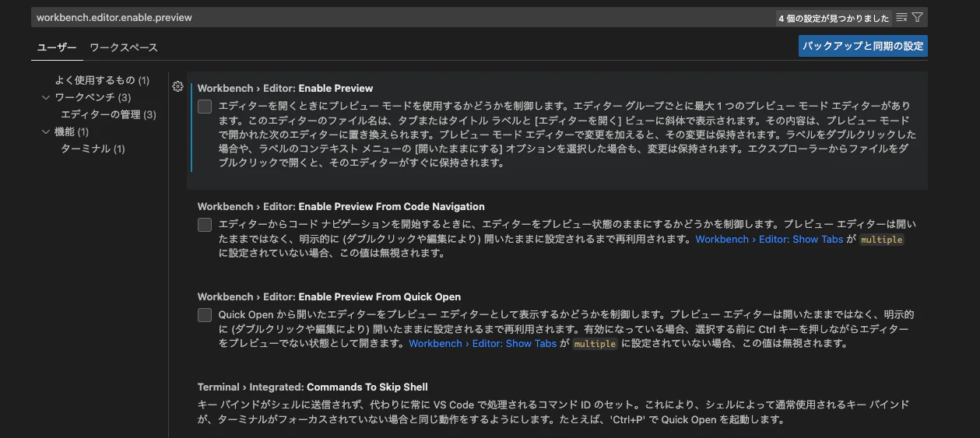Open the settings filter funnel

point(917,17)
